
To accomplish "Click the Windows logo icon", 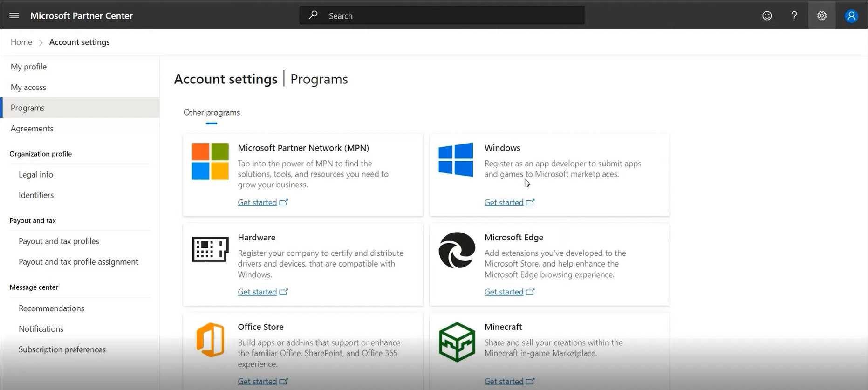I will [456, 160].
